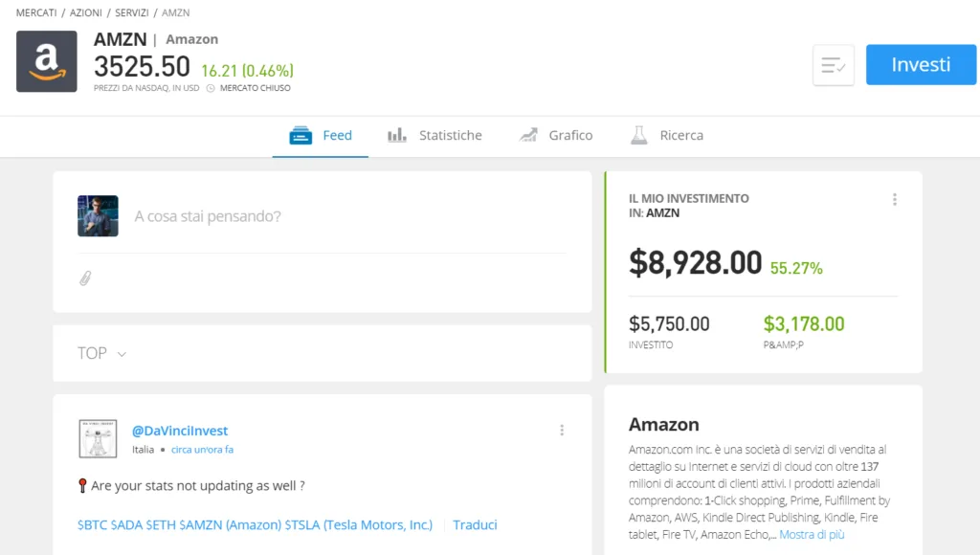Open the Grafico tab
The width and height of the screenshot is (980, 555).
[556, 135]
